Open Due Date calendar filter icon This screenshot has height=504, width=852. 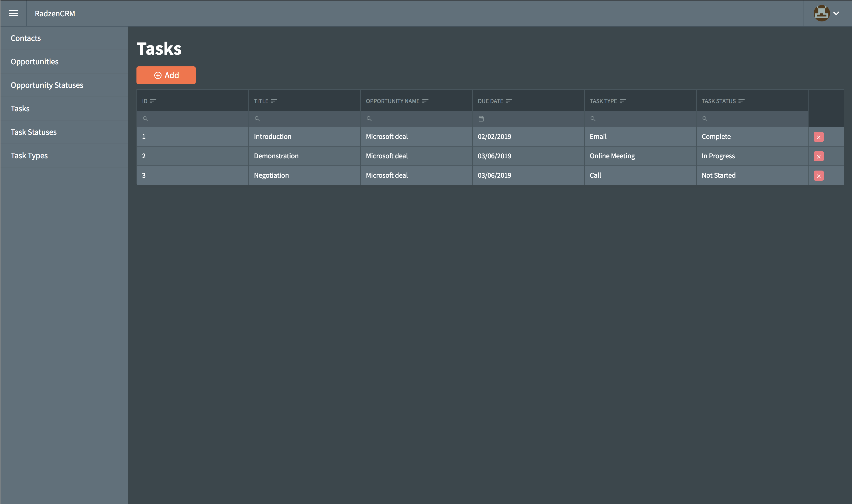pyautogui.click(x=481, y=119)
